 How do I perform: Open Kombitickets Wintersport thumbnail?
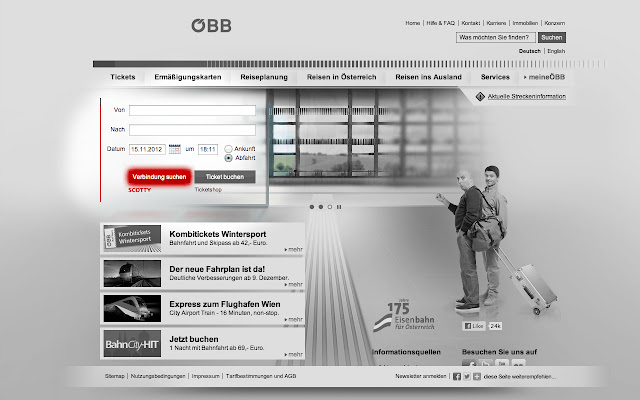click(x=132, y=238)
